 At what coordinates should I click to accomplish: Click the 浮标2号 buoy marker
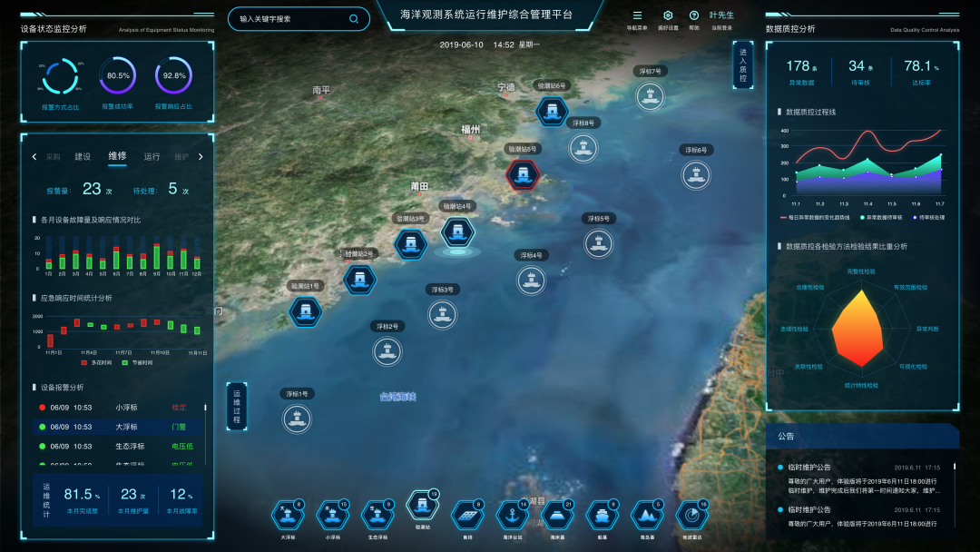tap(387, 352)
